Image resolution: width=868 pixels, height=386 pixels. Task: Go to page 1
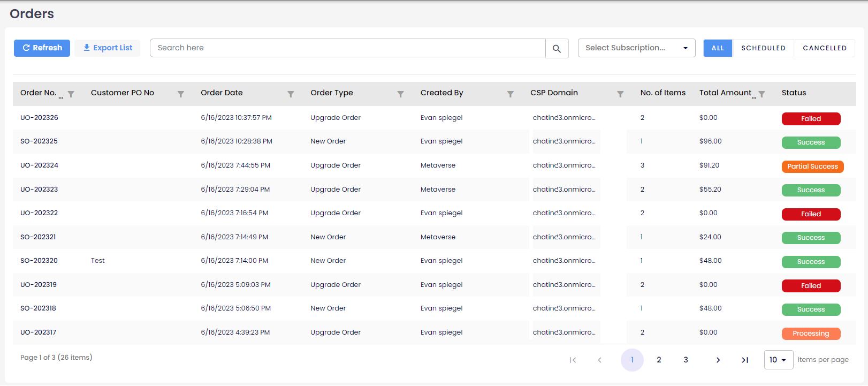point(632,360)
